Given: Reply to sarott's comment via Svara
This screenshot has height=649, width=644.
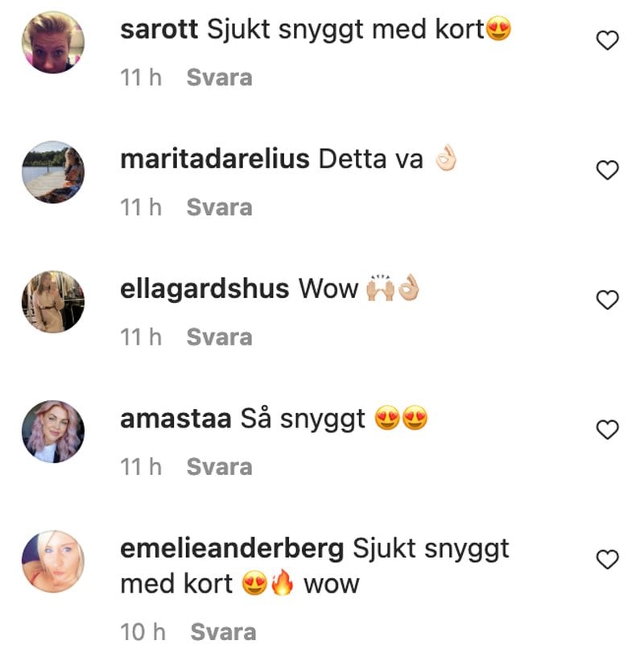Looking at the screenshot, I should coord(219,78).
